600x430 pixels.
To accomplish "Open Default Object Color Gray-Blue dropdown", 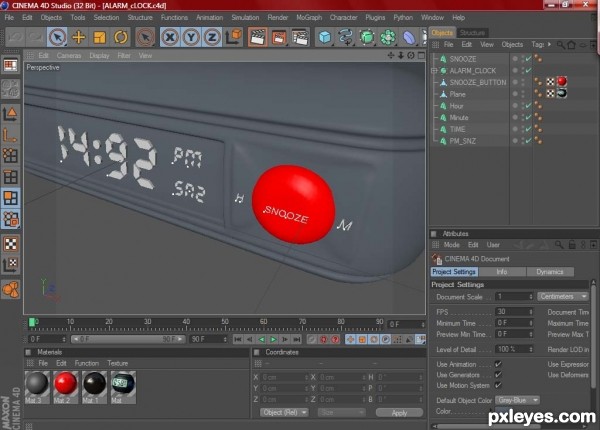I will point(517,400).
